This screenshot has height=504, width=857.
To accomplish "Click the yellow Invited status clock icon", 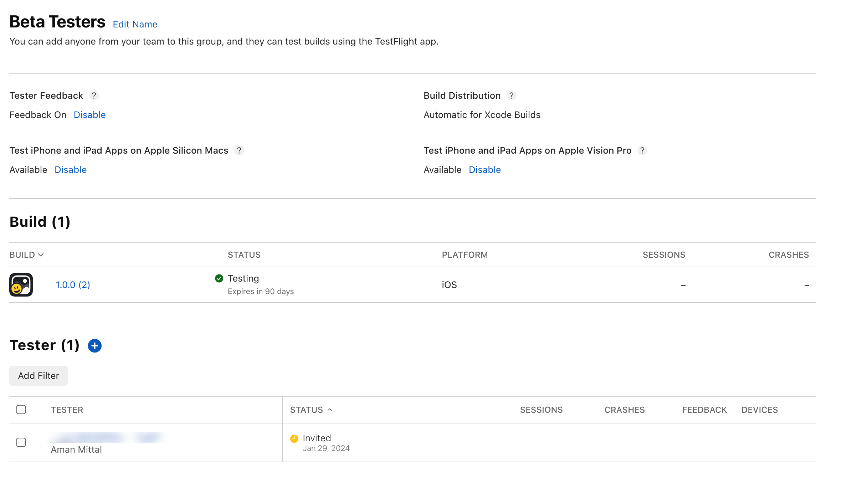I will click(x=294, y=438).
